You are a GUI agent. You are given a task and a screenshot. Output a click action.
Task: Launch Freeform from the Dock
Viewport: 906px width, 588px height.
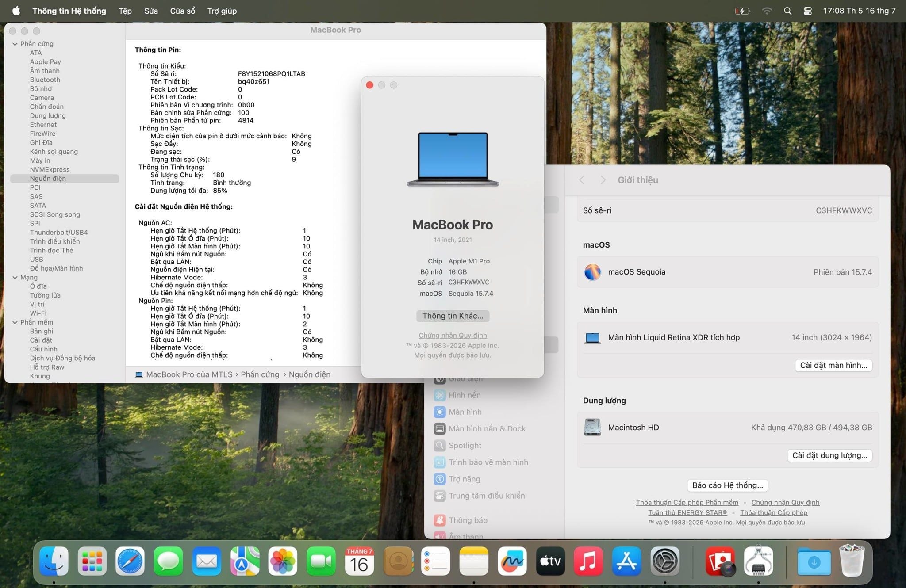[512, 561]
